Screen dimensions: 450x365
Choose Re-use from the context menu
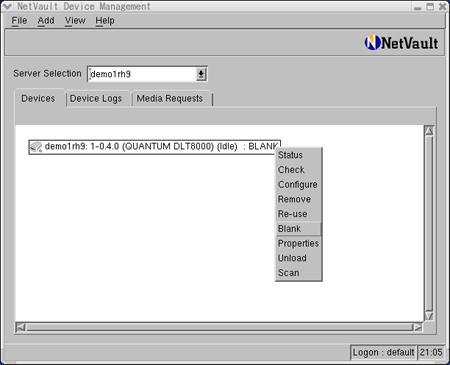[x=298, y=214]
